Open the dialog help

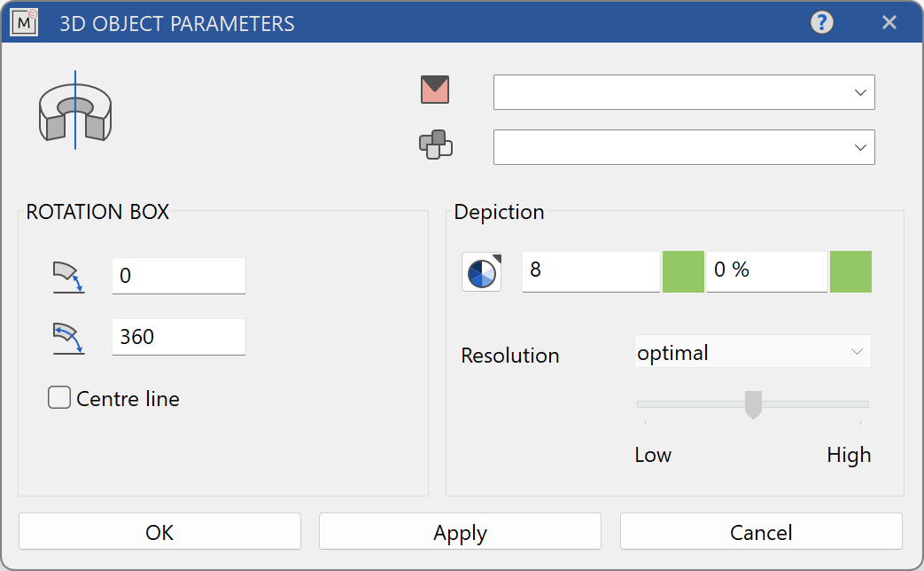tap(821, 22)
